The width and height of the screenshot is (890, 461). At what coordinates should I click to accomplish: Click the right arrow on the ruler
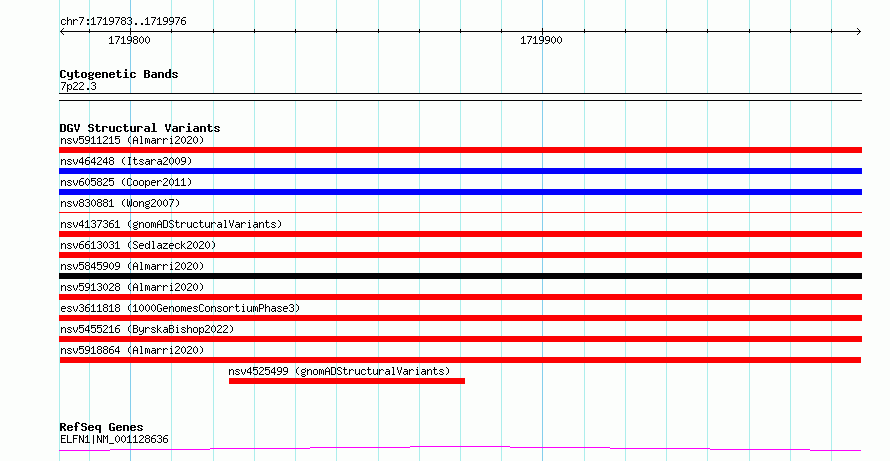[858, 32]
